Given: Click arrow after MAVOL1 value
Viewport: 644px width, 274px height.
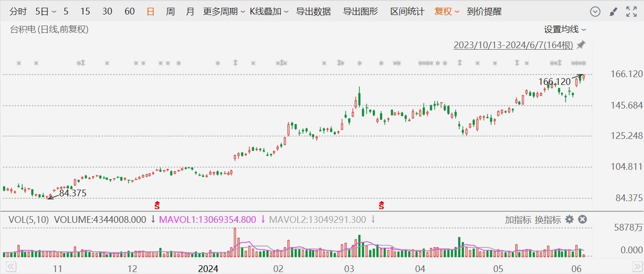Looking at the screenshot, I should coord(263,219).
